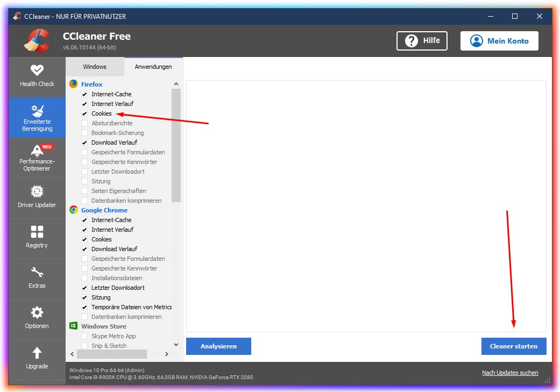Uncheck Chrome Sitzung checkbox
Image resolution: width=560 pixels, height=392 pixels.
coord(84,297)
